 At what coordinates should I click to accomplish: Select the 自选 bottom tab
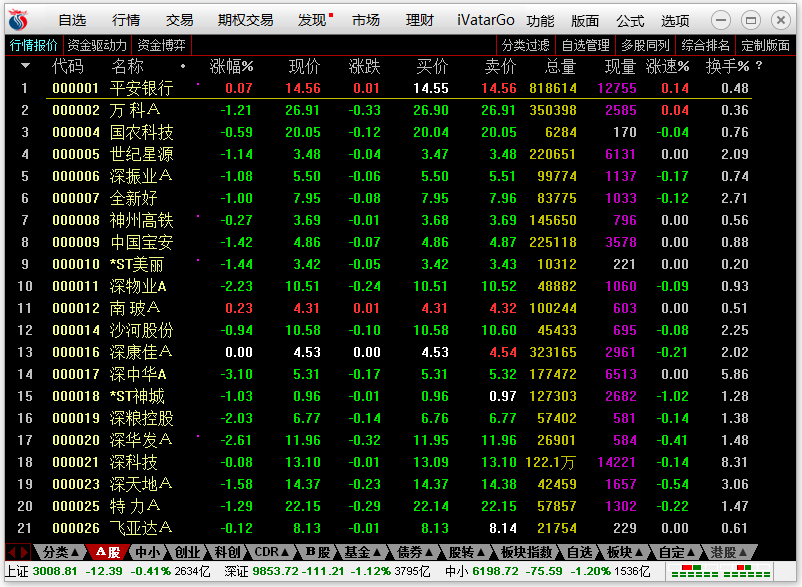(580, 552)
